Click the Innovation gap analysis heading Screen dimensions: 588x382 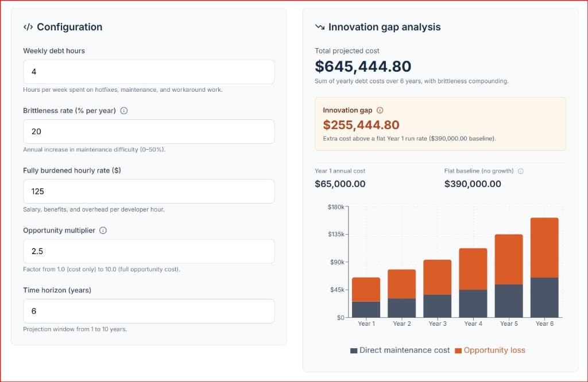[384, 27]
